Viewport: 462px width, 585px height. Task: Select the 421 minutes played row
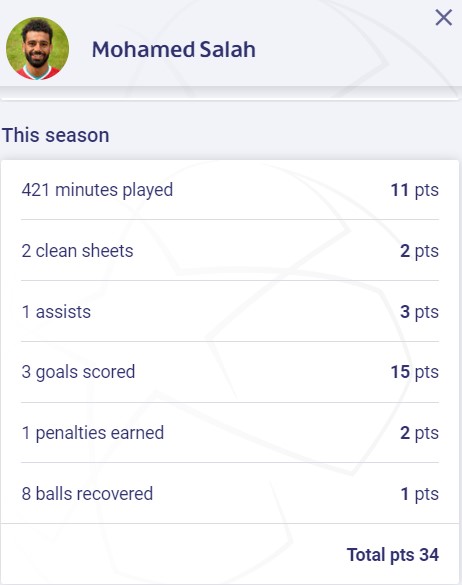(x=230, y=190)
